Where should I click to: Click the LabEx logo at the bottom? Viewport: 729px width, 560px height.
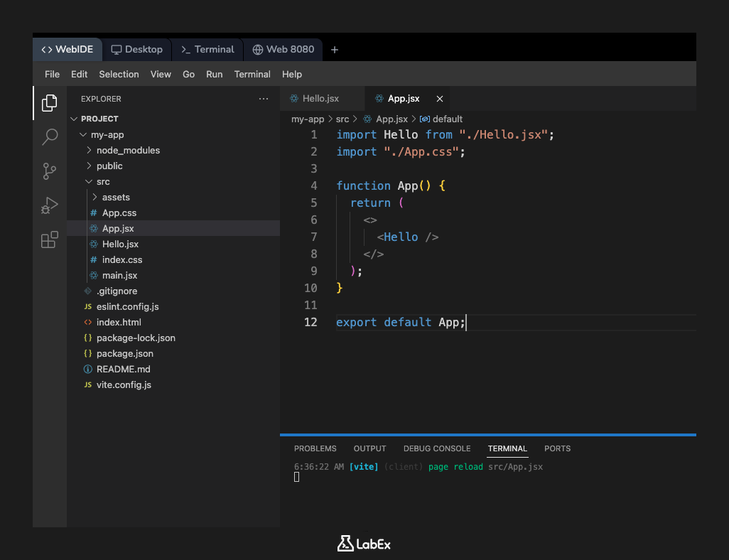pyautogui.click(x=363, y=543)
